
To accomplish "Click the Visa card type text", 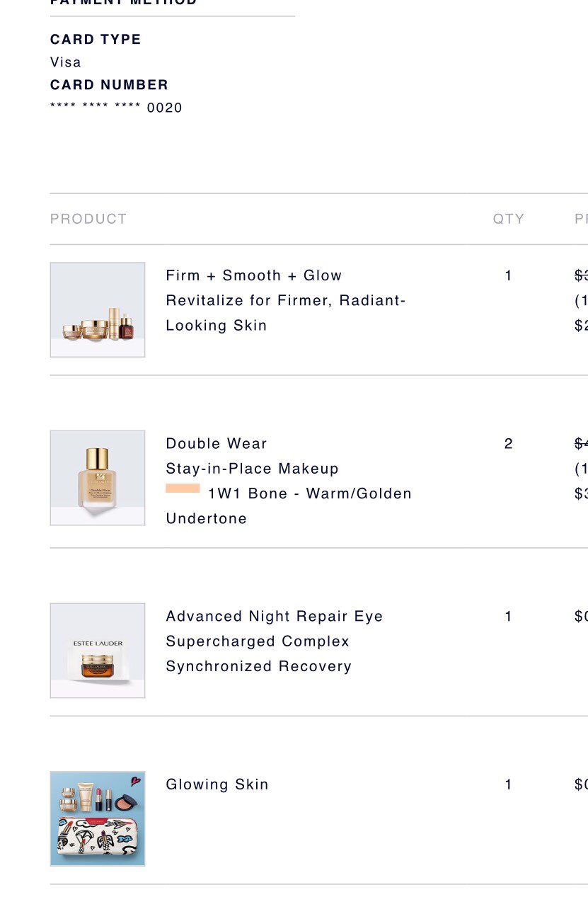I will click(x=66, y=62).
